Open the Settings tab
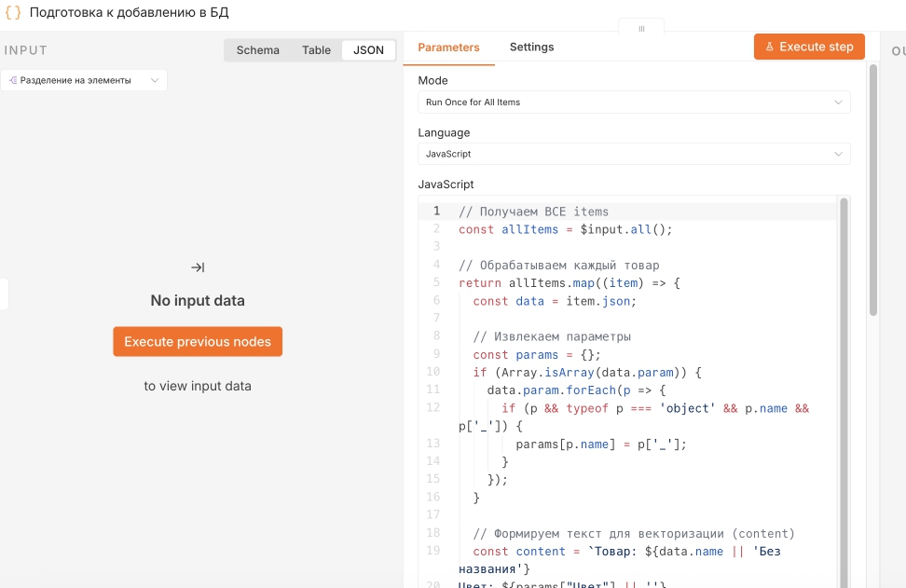 (x=531, y=47)
